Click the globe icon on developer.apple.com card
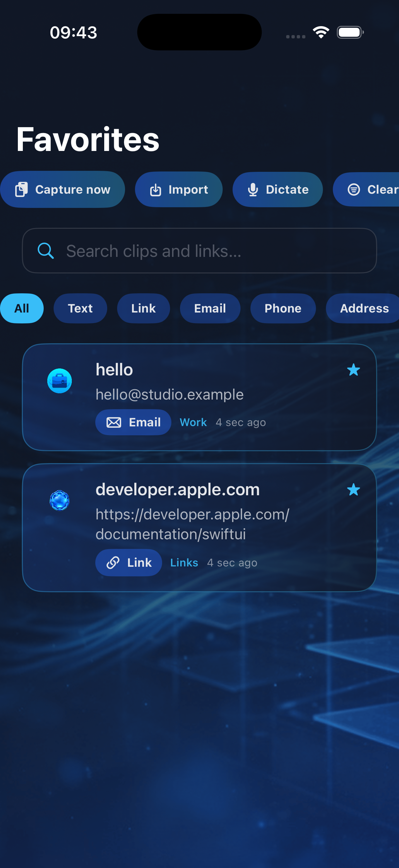The height and width of the screenshot is (868, 399). pos(60,501)
